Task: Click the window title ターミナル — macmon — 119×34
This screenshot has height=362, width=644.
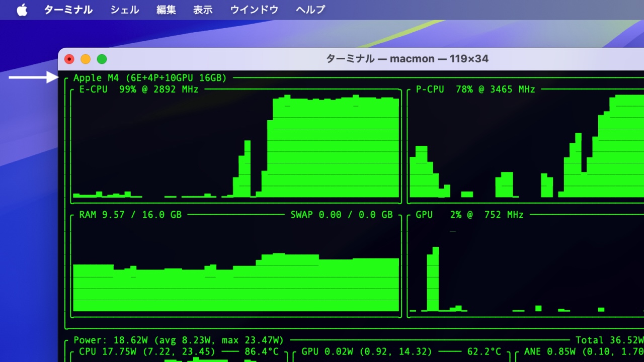Action: pos(407,59)
